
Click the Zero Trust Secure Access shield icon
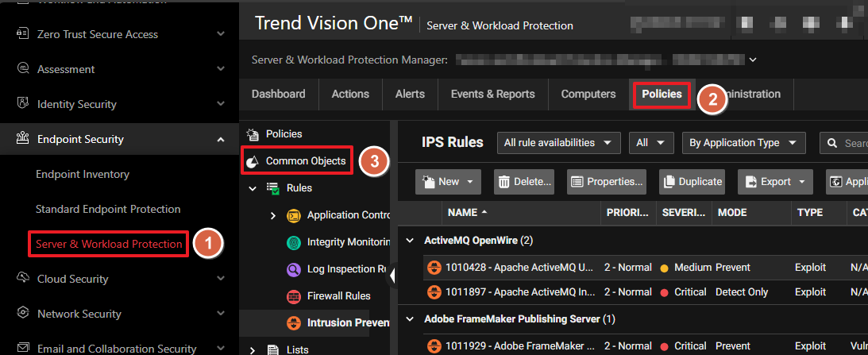coord(23,34)
